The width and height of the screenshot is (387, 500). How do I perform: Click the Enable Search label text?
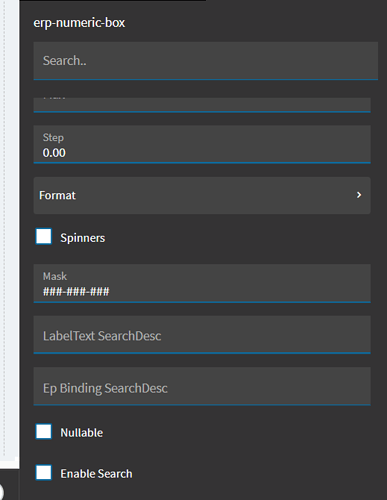coord(96,474)
